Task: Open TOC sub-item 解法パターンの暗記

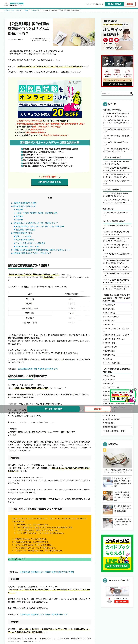Action: 24,236
